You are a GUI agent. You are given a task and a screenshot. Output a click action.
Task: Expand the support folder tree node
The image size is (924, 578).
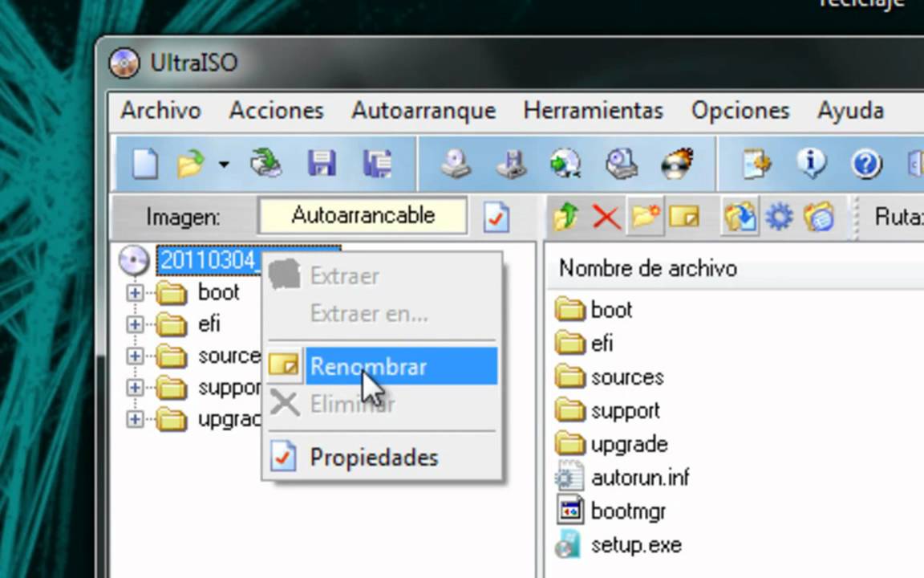(x=135, y=388)
